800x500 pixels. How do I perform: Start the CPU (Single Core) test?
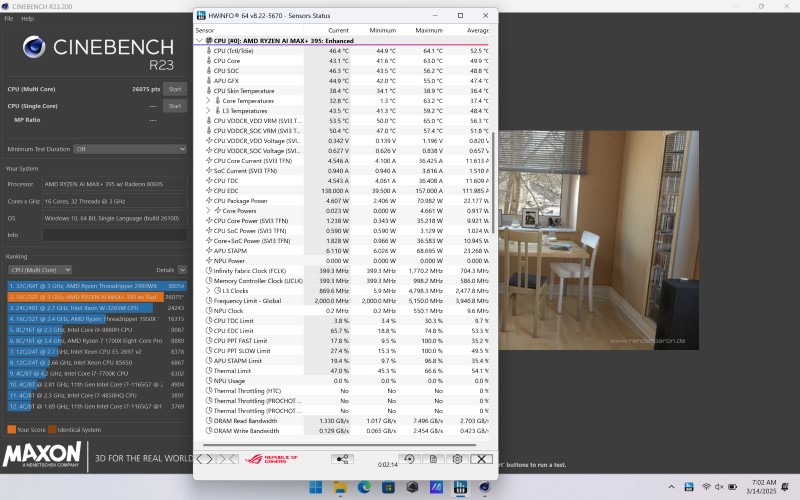[x=175, y=106]
